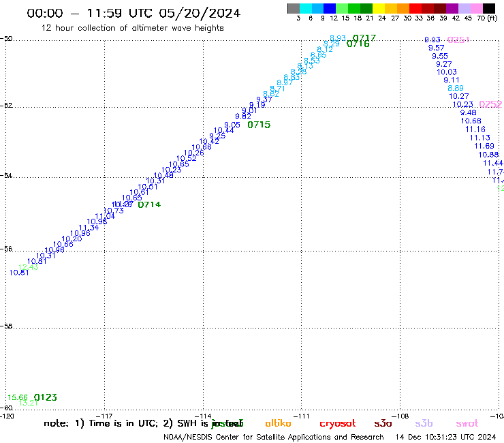Click the wave height value '9.11'
This screenshot has height=443, width=504.
(x=452, y=80)
